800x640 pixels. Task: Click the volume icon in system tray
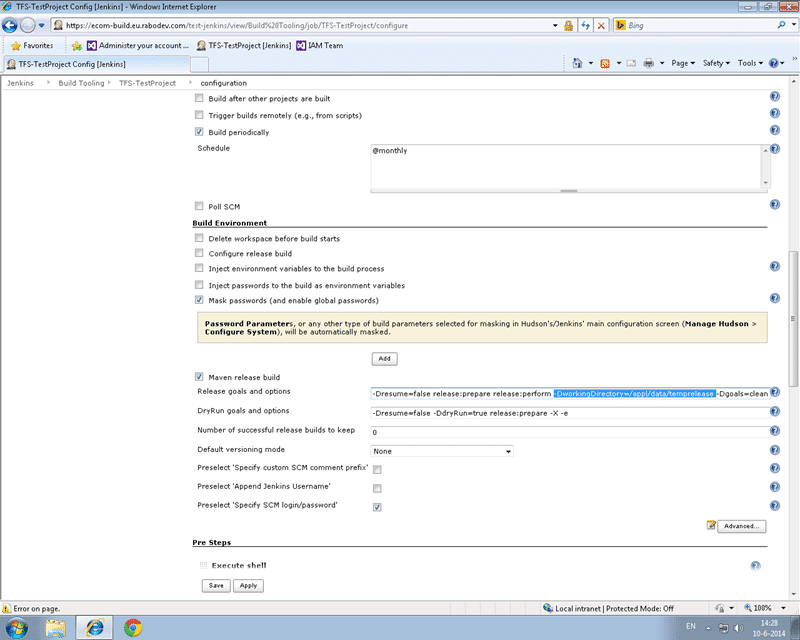coord(738,628)
